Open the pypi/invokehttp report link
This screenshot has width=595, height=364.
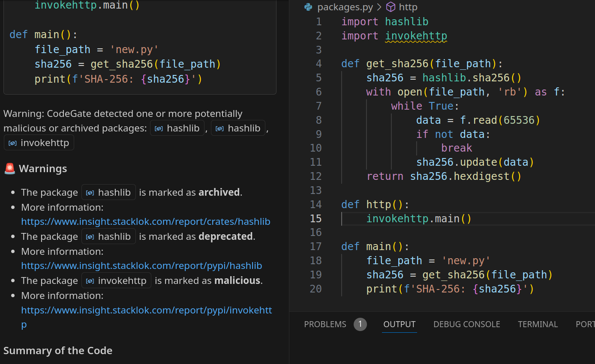point(147,310)
